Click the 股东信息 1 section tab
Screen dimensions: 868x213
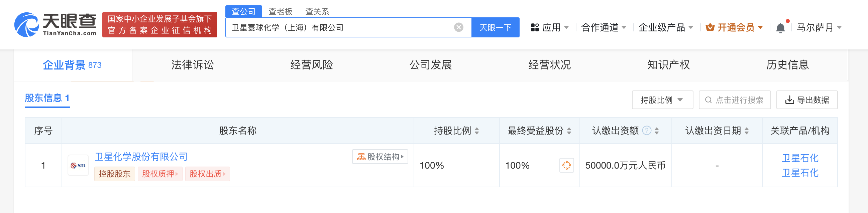pyautogui.click(x=47, y=98)
